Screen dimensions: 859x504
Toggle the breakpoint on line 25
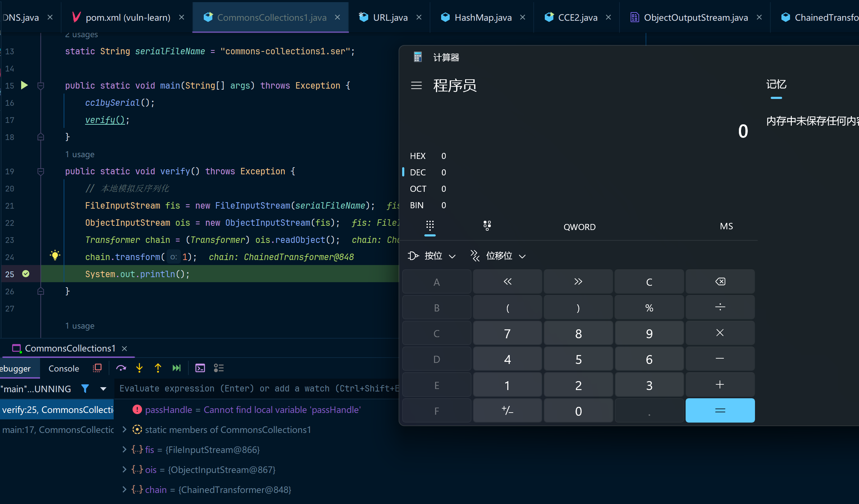26,274
